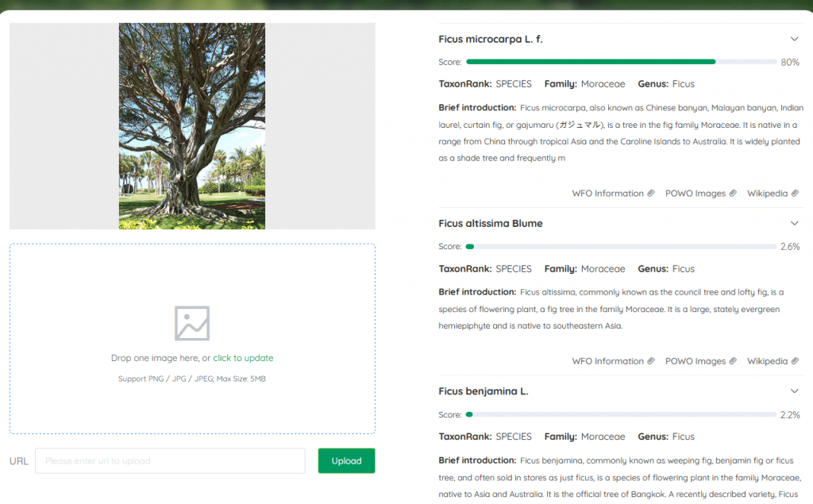Viewport: 813px width, 504px height.
Task: Click the green Upload button
Action: [346, 460]
